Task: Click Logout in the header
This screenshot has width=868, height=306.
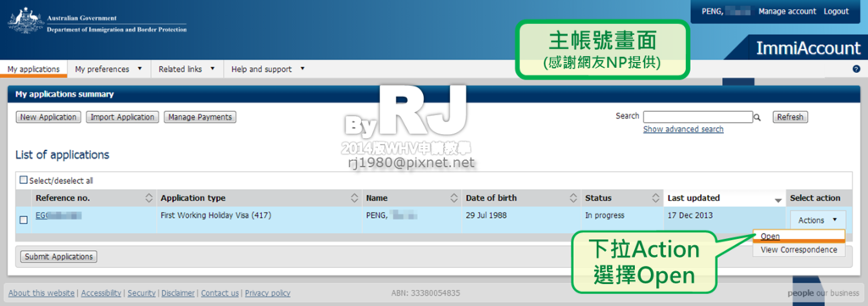Action: coord(836,12)
